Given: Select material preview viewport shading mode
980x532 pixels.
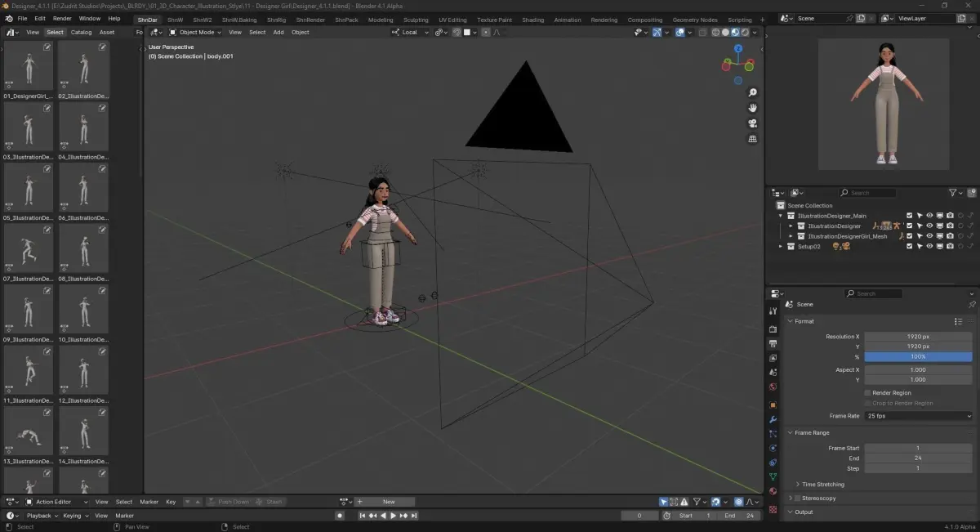Looking at the screenshot, I should (735, 32).
